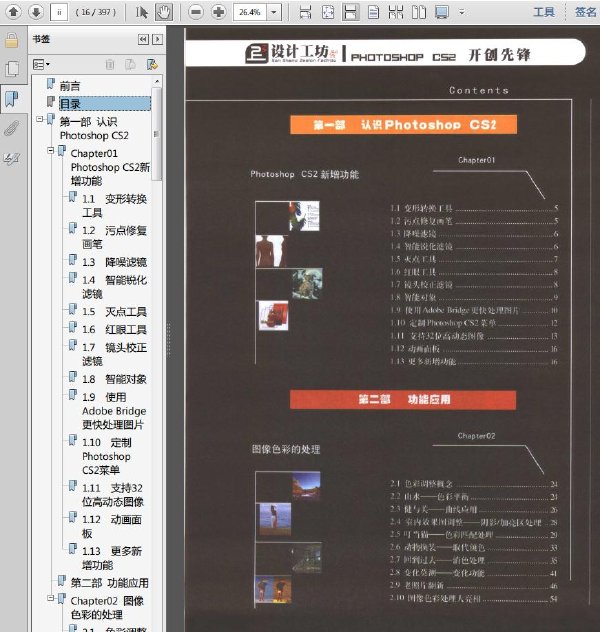Jump to 1.4 智能锐化滤镜 bookmark

click(x=114, y=287)
